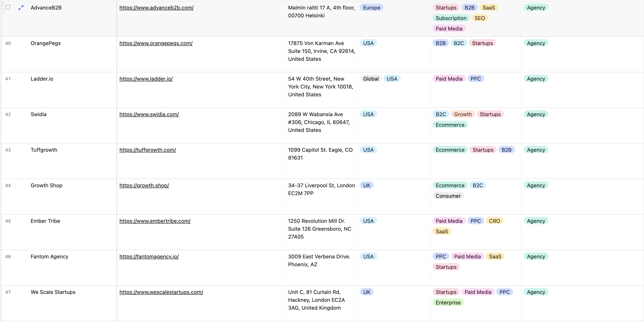Open the advanceb2b.com link

coord(156,7)
